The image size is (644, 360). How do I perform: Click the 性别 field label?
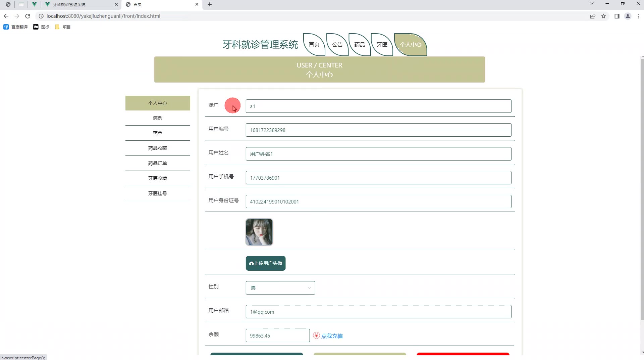pyautogui.click(x=213, y=286)
